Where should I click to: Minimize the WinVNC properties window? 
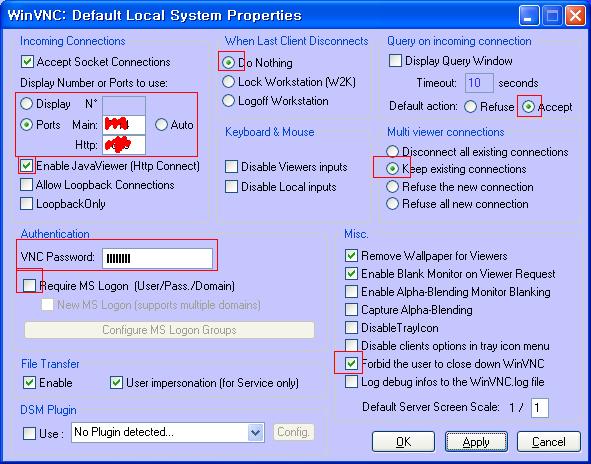tap(528, 16)
